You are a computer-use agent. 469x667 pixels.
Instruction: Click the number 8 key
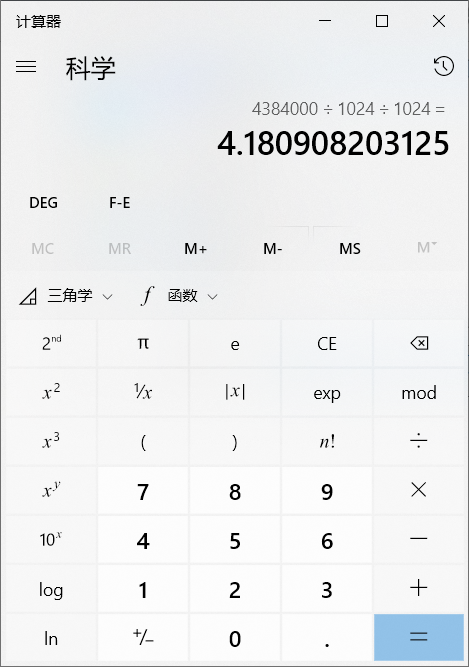(235, 490)
